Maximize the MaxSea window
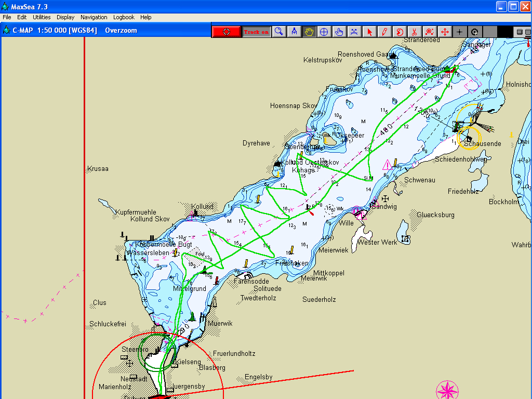 coord(513,6)
